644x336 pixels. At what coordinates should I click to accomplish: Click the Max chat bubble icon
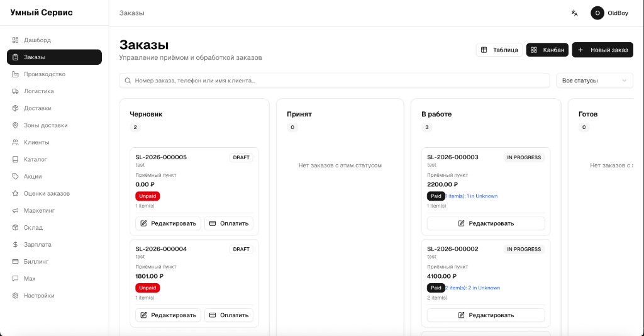[16, 278]
